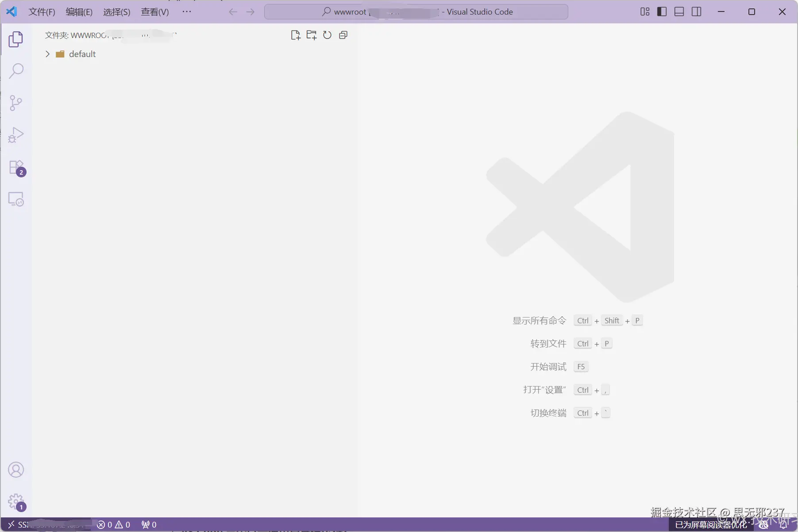
Task: Open the Run and Debug view
Action: 16,135
